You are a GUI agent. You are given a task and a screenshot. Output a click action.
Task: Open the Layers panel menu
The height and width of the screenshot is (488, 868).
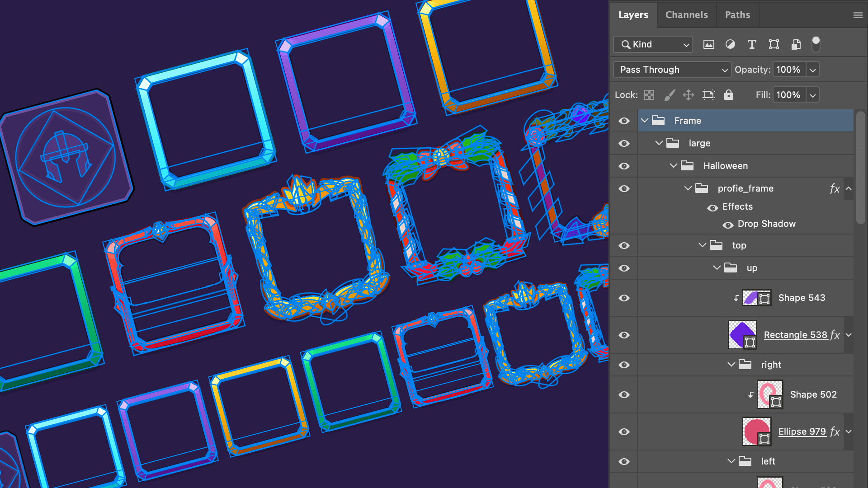(858, 15)
